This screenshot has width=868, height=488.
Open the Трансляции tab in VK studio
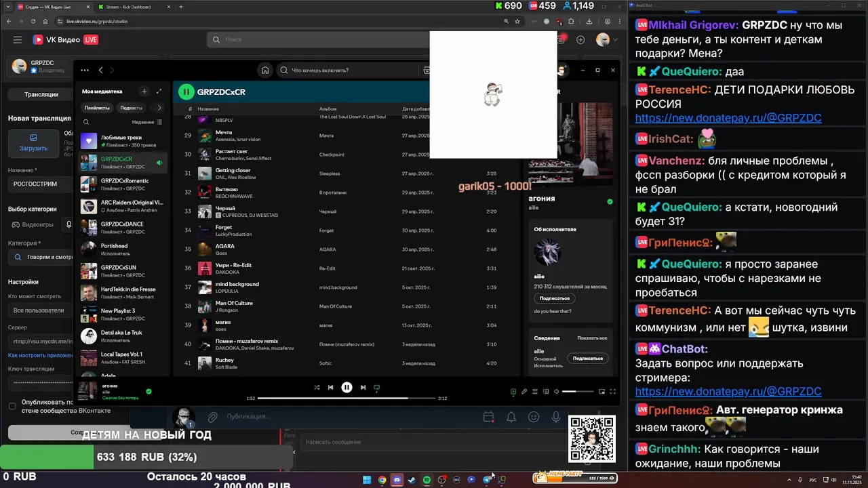[41, 94]
